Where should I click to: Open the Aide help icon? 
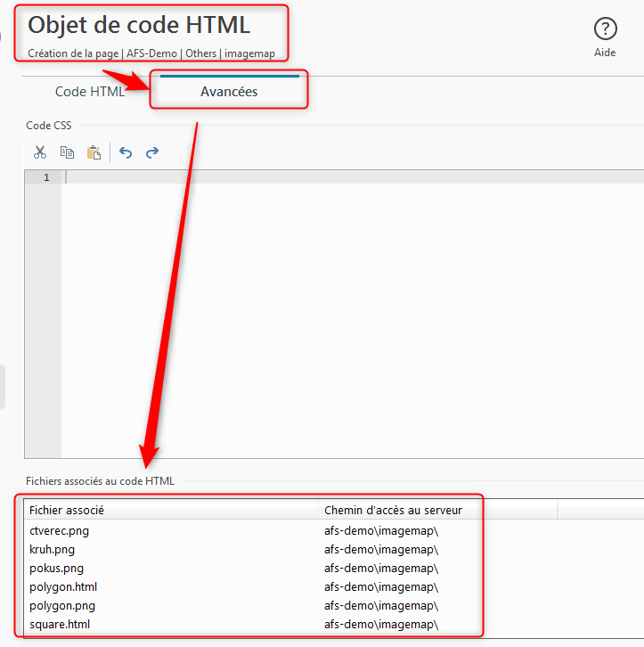605,29
